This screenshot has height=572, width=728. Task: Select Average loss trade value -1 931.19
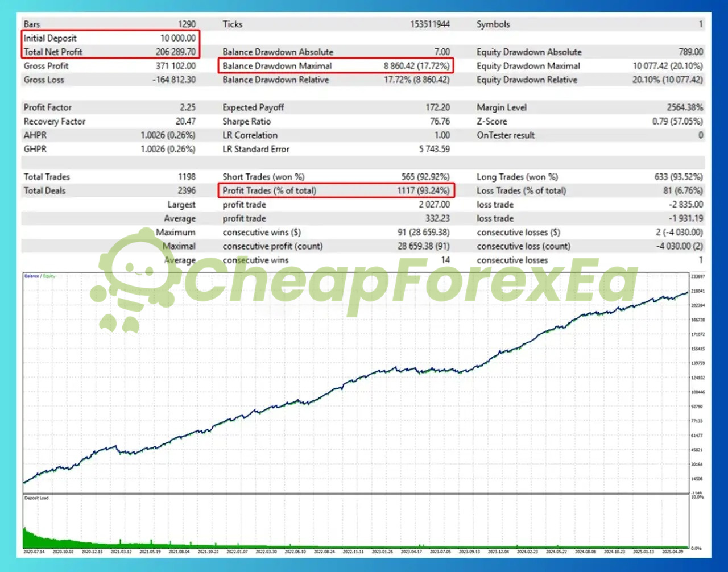pos(686,218)
